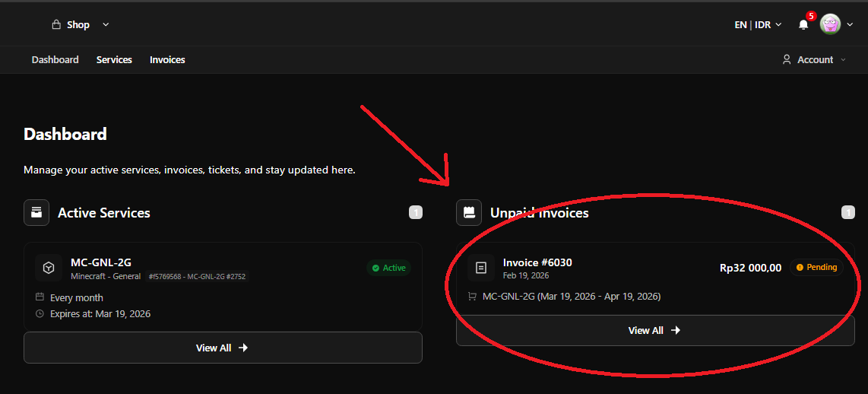Click the Invoice #6030 document icon
Screen dimensions: 868x394
(480, 268)
